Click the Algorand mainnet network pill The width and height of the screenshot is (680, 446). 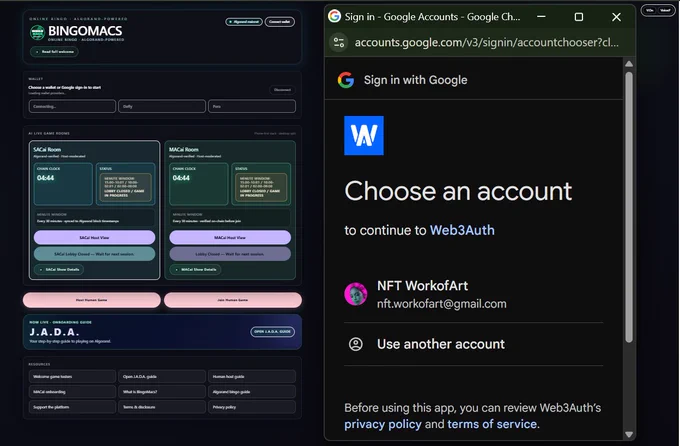click(244, 22)
